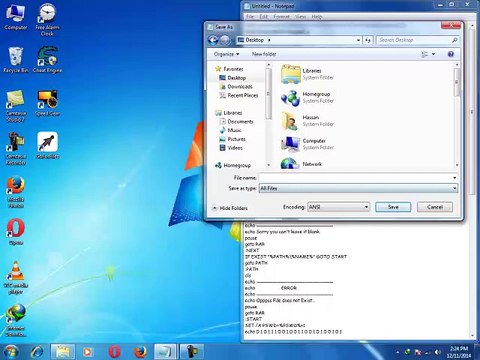Open Free Alarm Clock desktop shortcut

tap(47, 19)
